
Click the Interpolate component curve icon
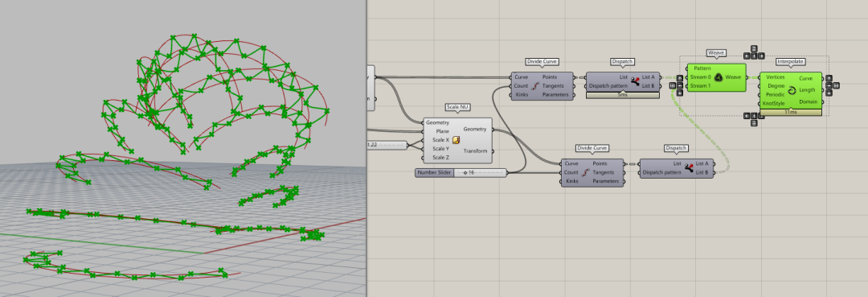792,90
